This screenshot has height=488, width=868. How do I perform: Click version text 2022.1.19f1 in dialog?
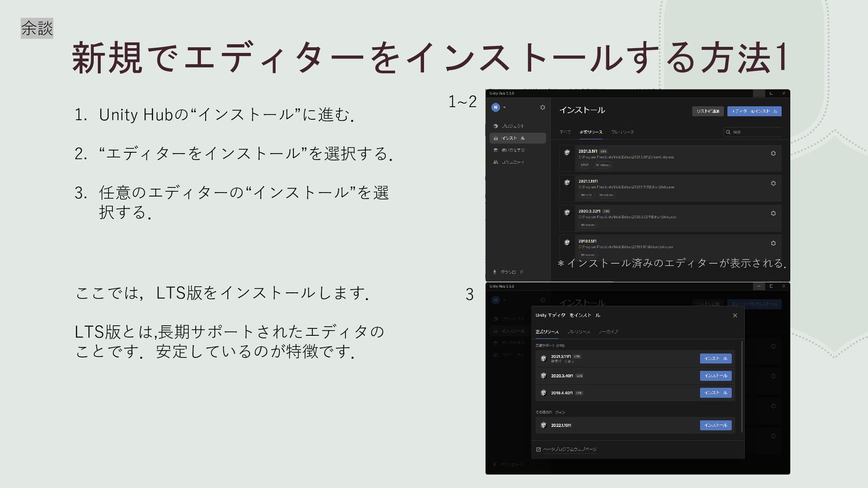pos(561,425)
